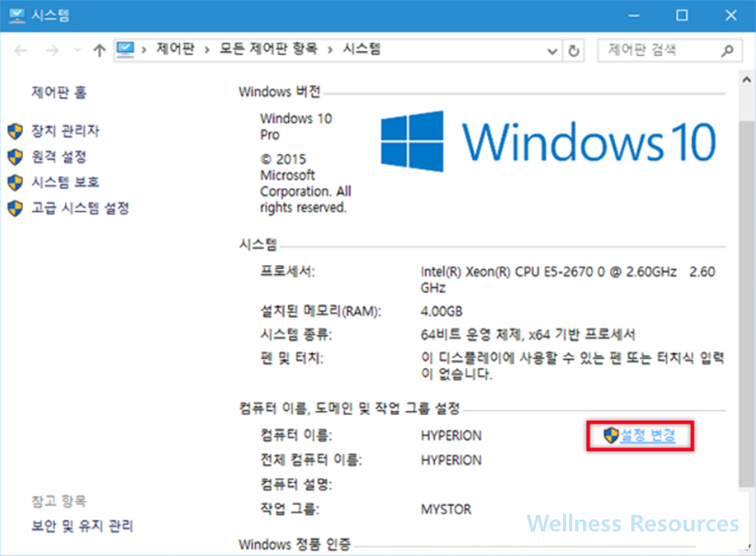The height and width of the screenshot is (556, 756).
Task: Click shield icon beside 시스템 보호
Action: (x=15, y=183)
